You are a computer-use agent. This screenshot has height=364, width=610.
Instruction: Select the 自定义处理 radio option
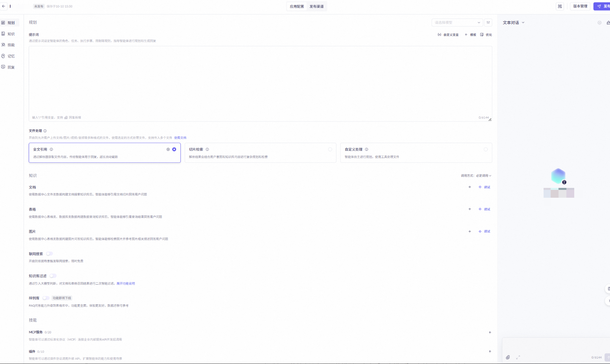pyautogui.click(x=486, y=149)
